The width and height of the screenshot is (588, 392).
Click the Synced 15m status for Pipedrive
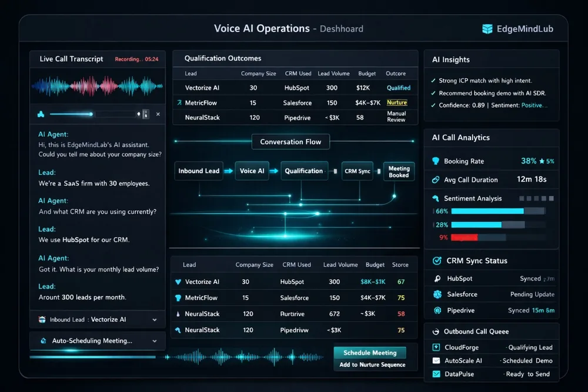tap(531, 311)
